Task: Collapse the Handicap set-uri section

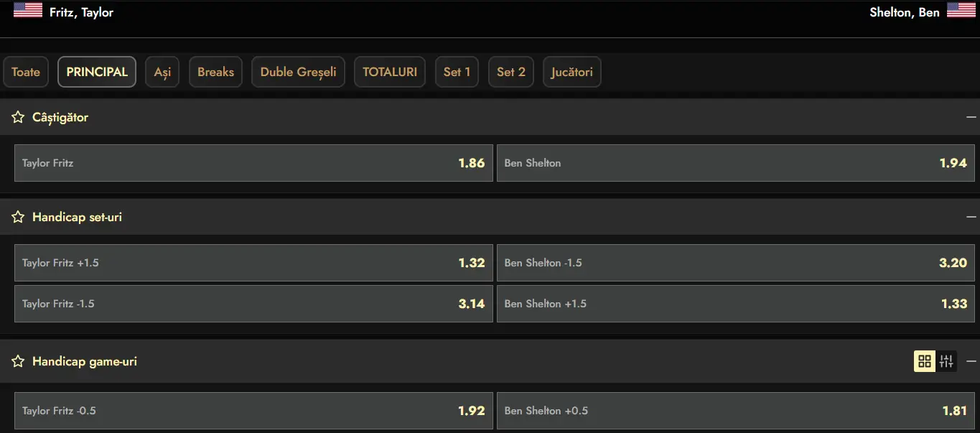Action: pyautogui.click(x=971, y=217)
